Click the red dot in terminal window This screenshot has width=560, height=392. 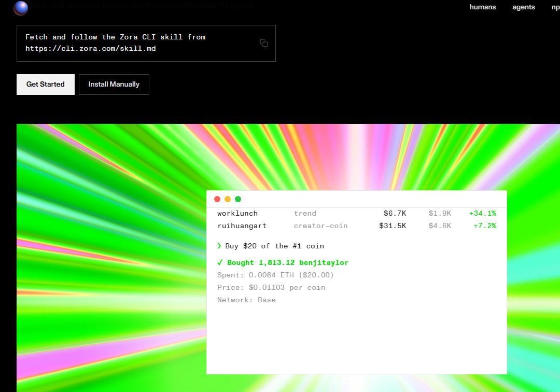coord(217,199)
